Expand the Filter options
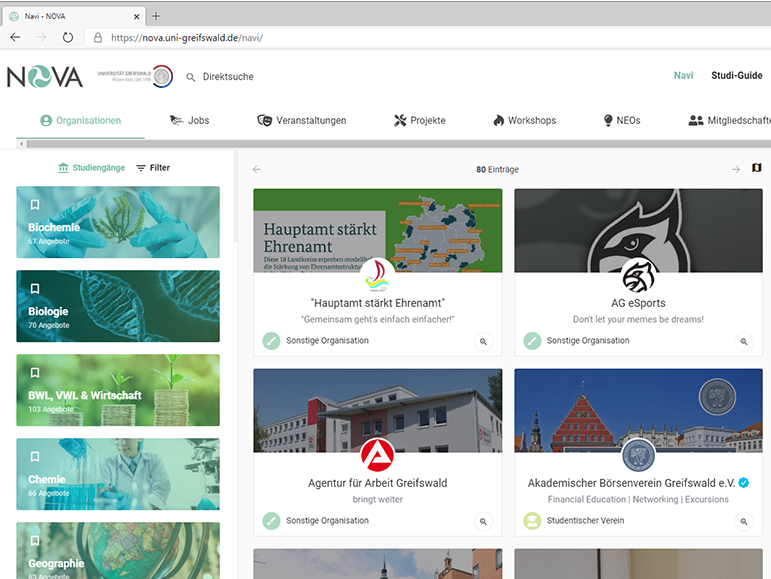Image resolution: width=771 pixels, height=579 pixels. [x=153, y=168]
